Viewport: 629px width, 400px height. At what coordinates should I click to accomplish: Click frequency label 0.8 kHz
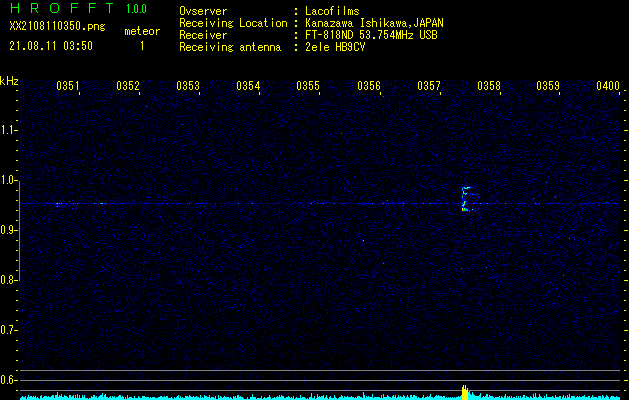click(x=8, y=280)
